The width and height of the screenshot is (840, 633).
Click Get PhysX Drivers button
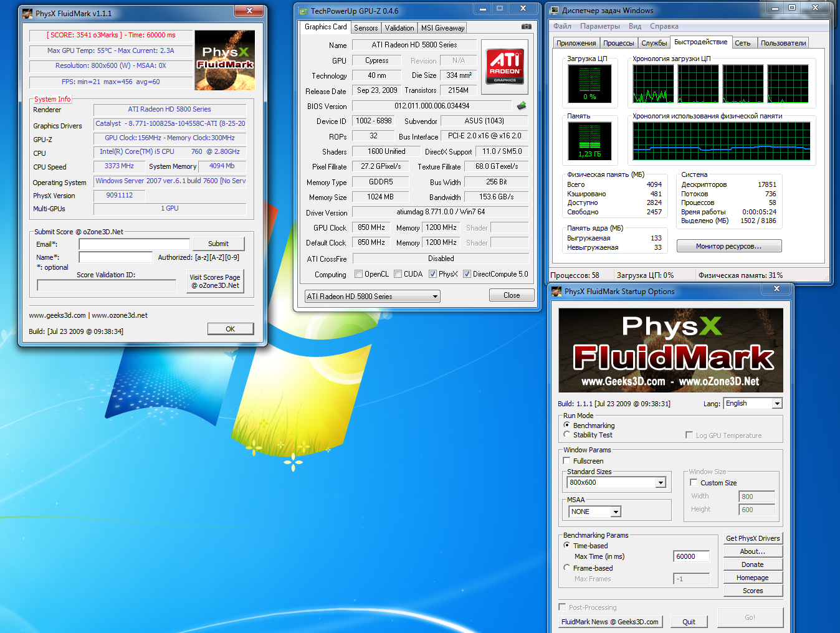point(753,538)
